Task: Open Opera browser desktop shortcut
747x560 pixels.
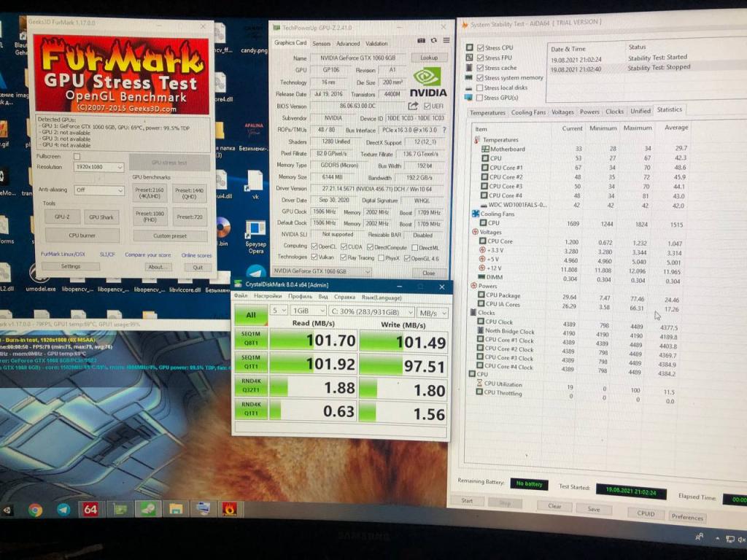Action: [x=255, y=236]
